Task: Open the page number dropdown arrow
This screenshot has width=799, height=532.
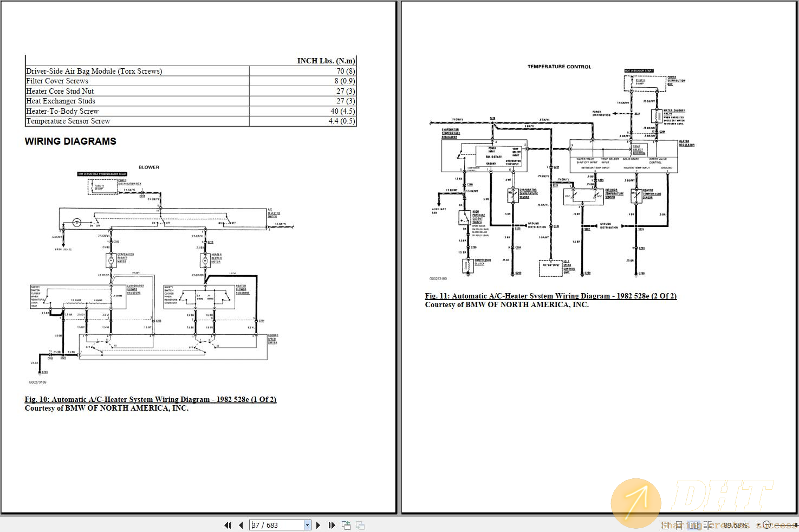Action: coord(308,525)
